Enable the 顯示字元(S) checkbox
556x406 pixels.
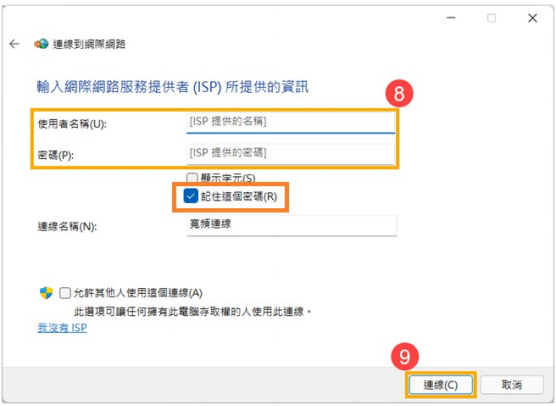192,177
